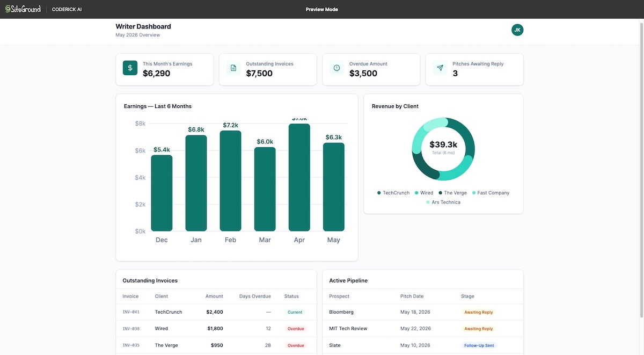
Task: Click the Overdue Amount $3,500 value
Action: coord(363,74)
